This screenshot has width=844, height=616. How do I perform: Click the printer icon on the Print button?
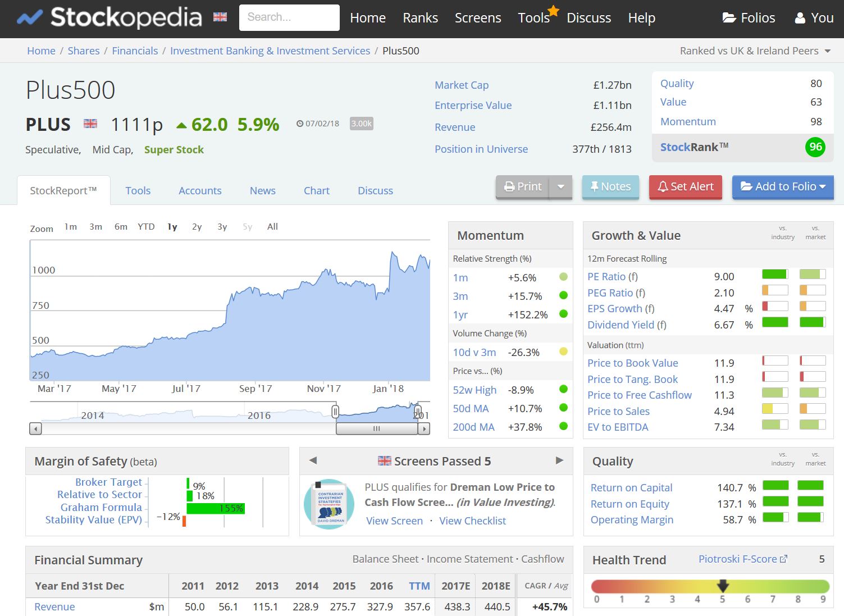coord(509,186)
